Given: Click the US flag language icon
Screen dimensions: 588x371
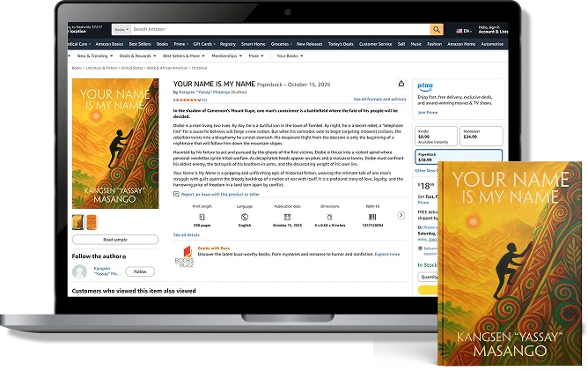Looking at the screenshot, I should (x=459, y=31).
